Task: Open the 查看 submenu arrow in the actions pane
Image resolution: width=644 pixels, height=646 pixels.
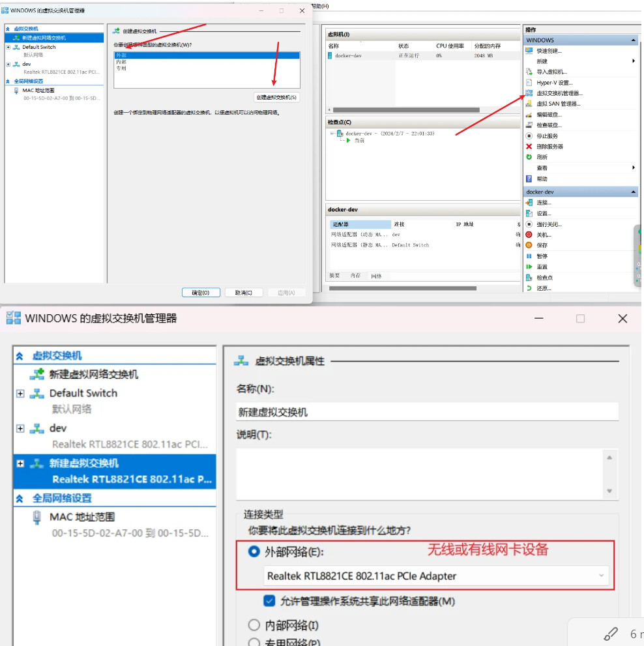Action: pyautogui.click(x=634, y=168)
